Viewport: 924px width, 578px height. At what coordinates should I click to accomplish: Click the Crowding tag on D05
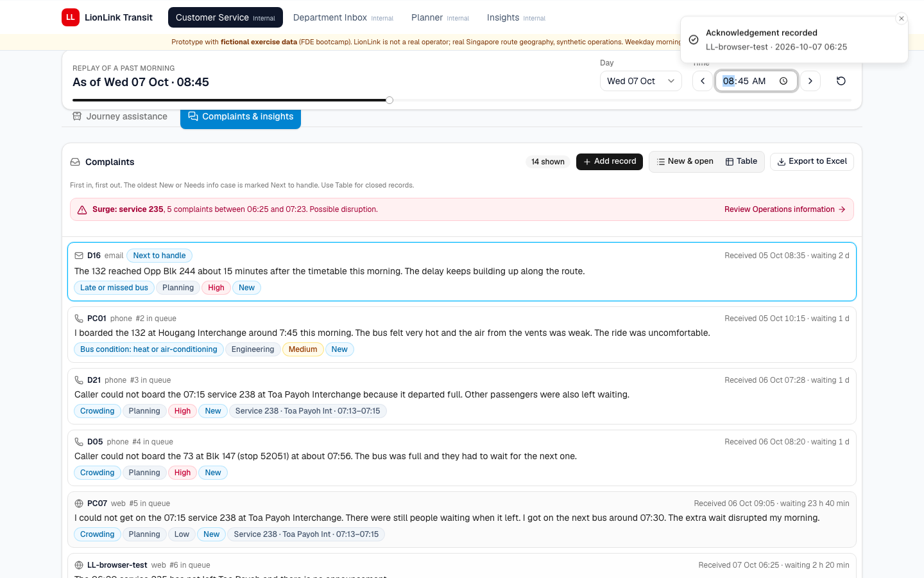tap(98, 473)
